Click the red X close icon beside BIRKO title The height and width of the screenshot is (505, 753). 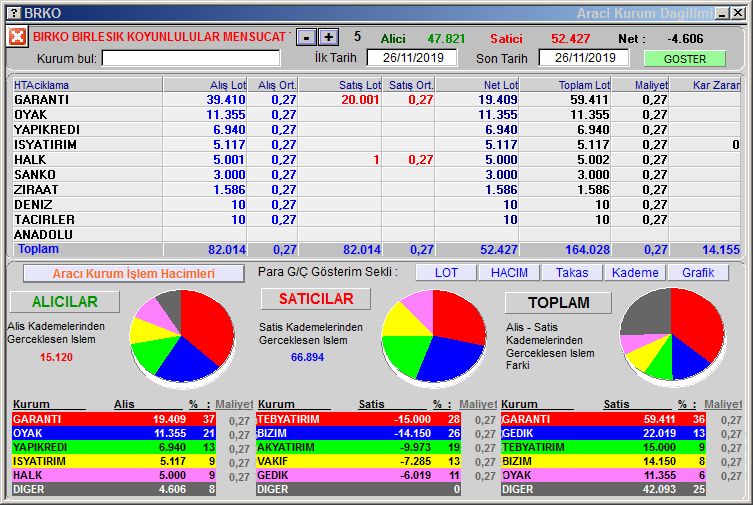[x=17, y=36]
